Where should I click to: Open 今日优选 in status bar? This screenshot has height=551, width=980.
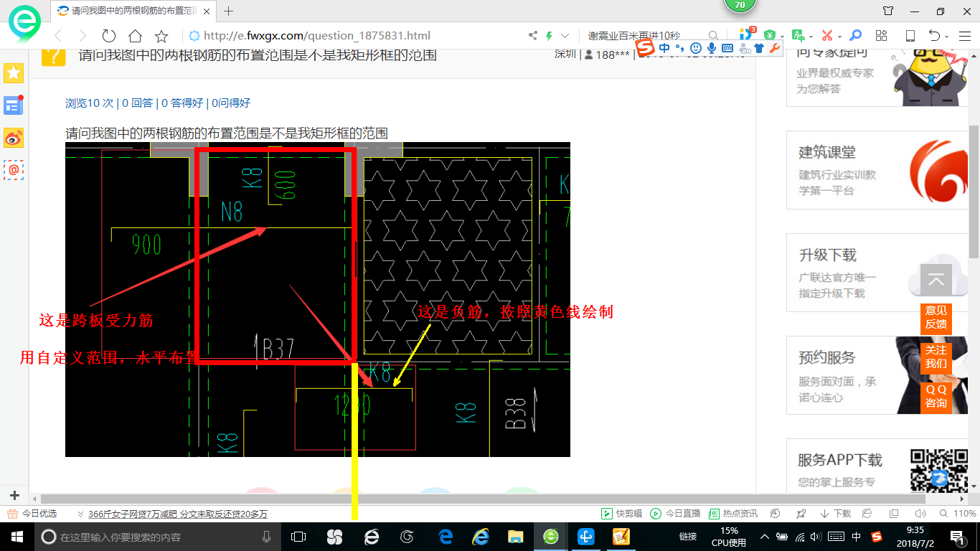[32, 514]
